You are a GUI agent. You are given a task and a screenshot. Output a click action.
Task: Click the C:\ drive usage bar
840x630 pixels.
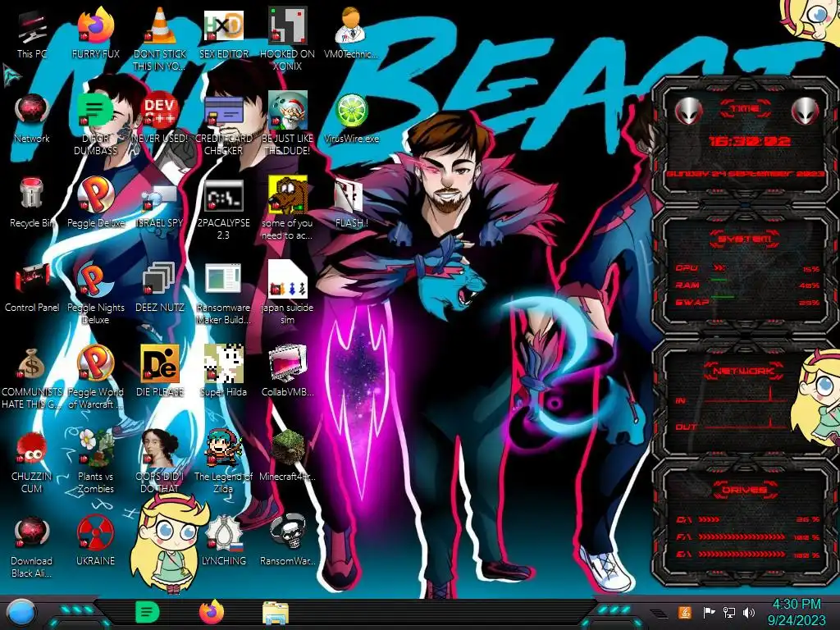747,519
